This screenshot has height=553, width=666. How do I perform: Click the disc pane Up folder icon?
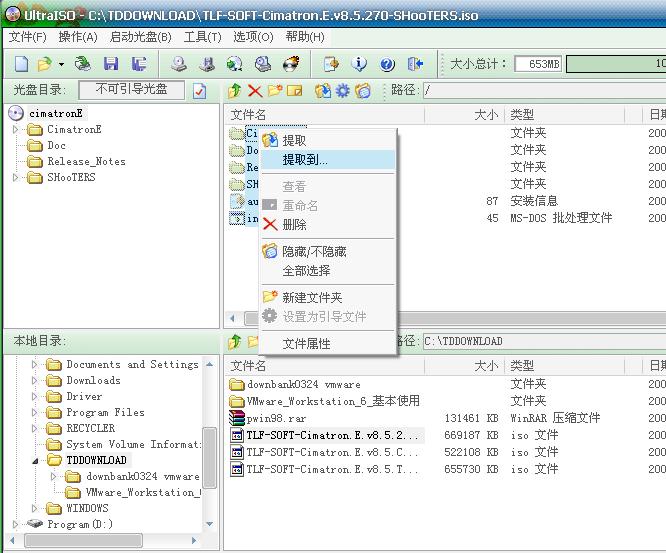234,90
